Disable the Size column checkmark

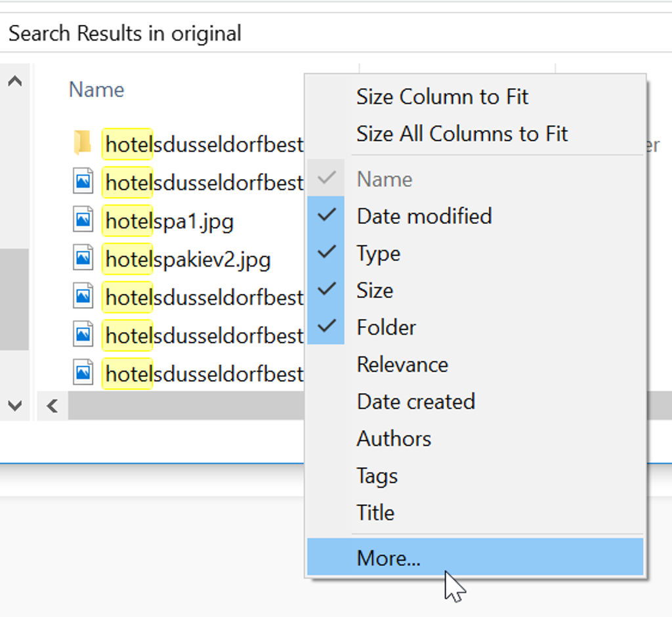point(375,290)
